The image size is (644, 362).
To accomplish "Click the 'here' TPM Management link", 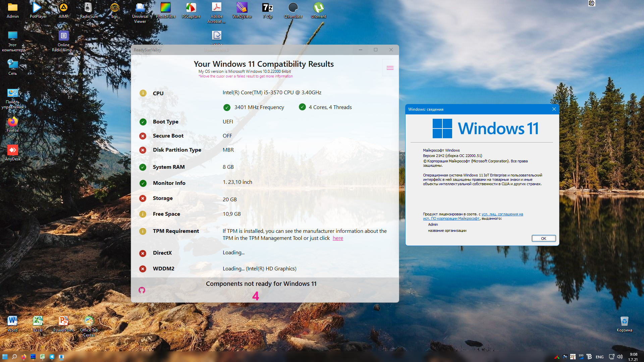I will click(x=338, y=238).
